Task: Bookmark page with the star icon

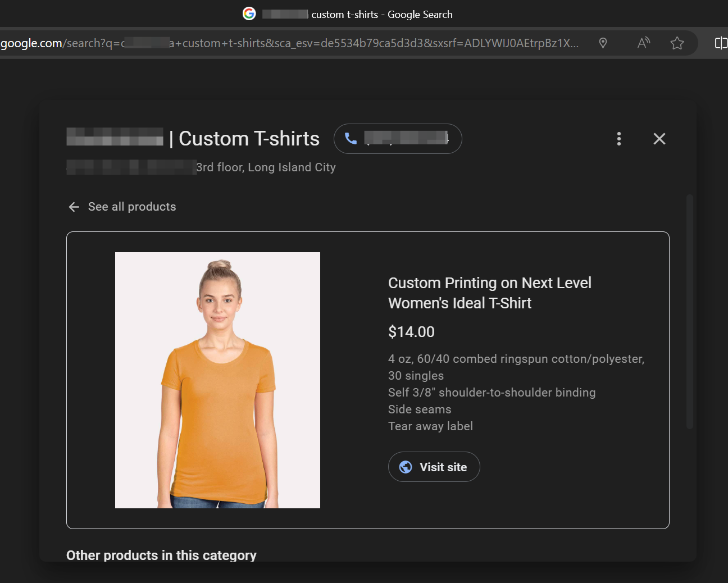Action: coord(677,43)
